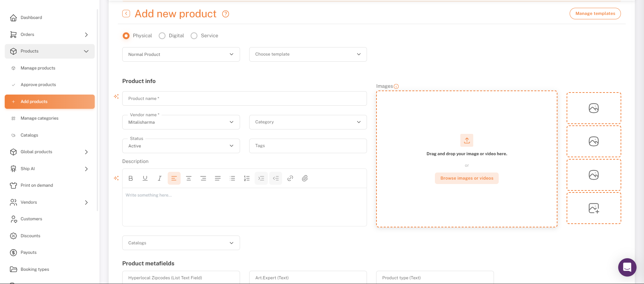Click the AI sparkle icon beside Description toolbar
This screenshot has width=644, height=284.
point(116,178)
